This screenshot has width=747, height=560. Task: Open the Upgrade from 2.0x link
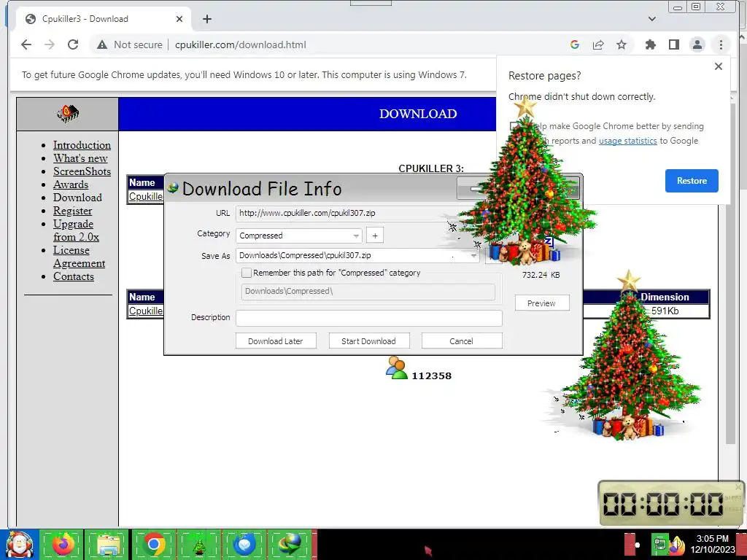76,230
